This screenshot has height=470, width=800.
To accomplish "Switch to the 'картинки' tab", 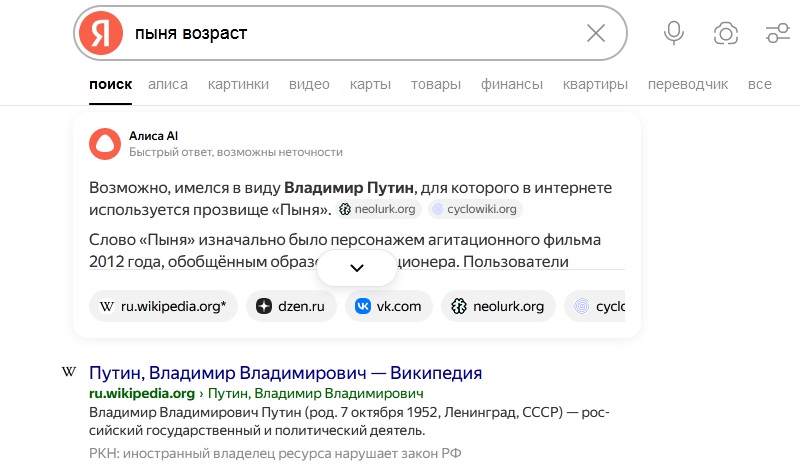I will point(238,84).
